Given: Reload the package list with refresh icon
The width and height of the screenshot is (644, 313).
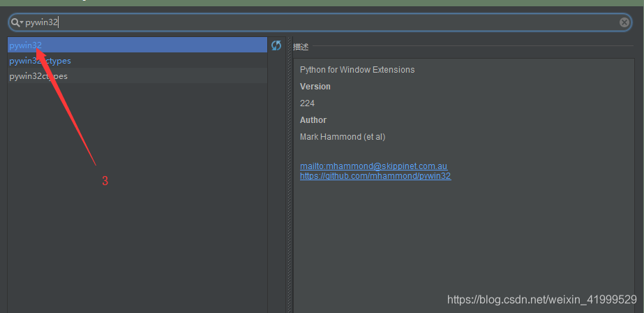Looking at the screenshot, I should click(x=276, y=45).
